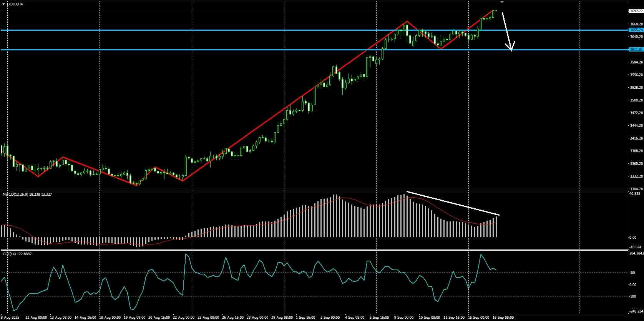Select the blue 3611.81 price level label
The image size is (644, 321).
636,50
